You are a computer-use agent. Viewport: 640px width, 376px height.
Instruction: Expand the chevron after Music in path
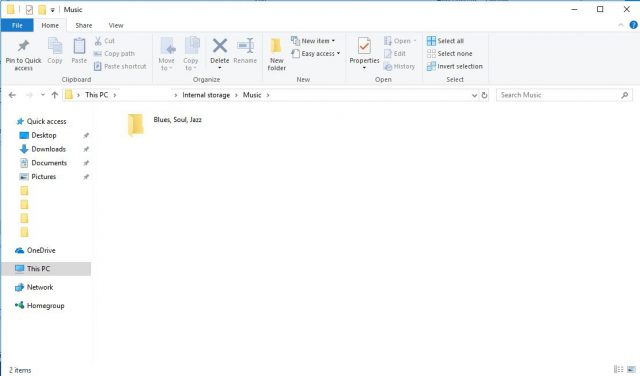[268, 95]
